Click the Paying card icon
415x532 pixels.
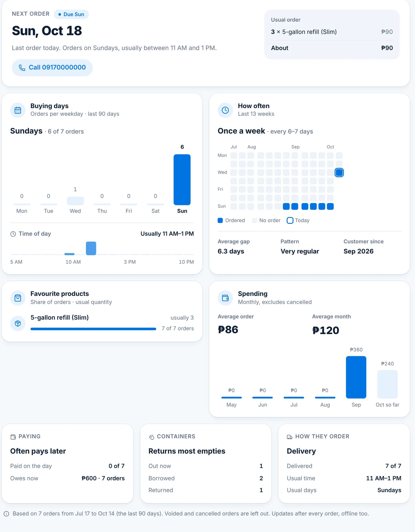[13, 437]
